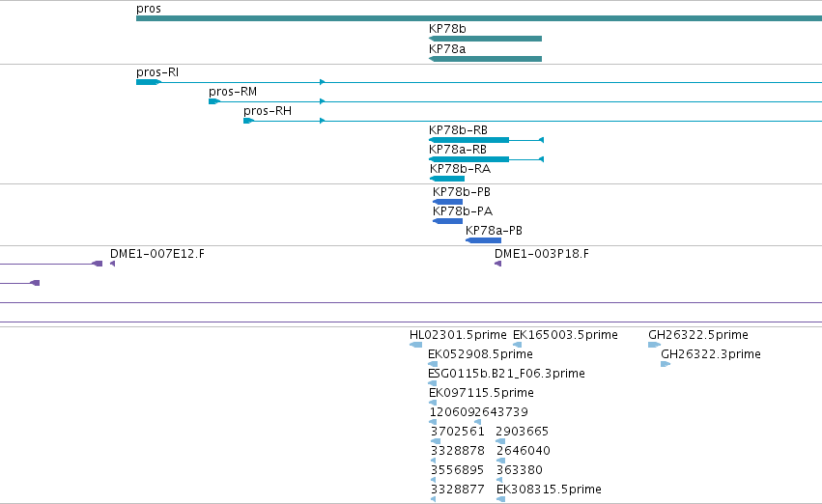Image resolution: width=822 pixels, height=504 pixels.
Task: Select the KP78b-RA transcript label
Action: pos(461,169)
